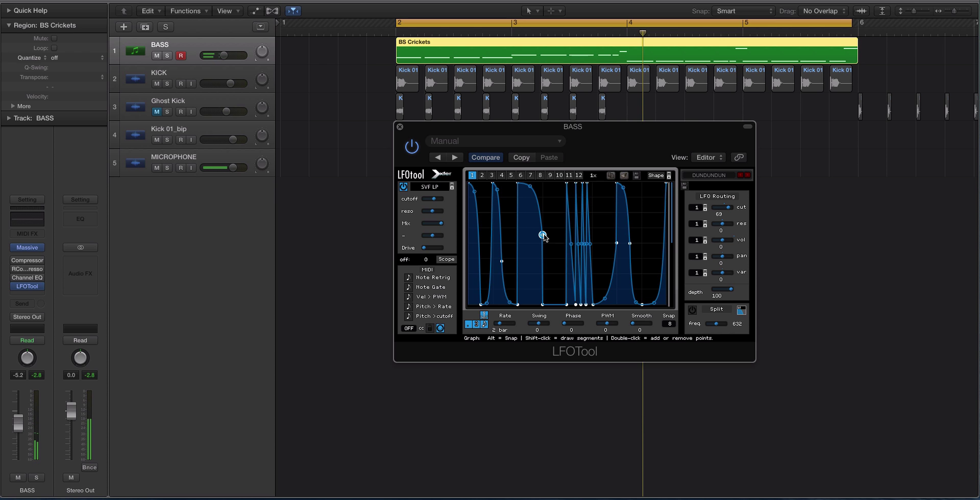Check the Mute checkbox in Region inspector
980x500 pixels.
[54, 38]
